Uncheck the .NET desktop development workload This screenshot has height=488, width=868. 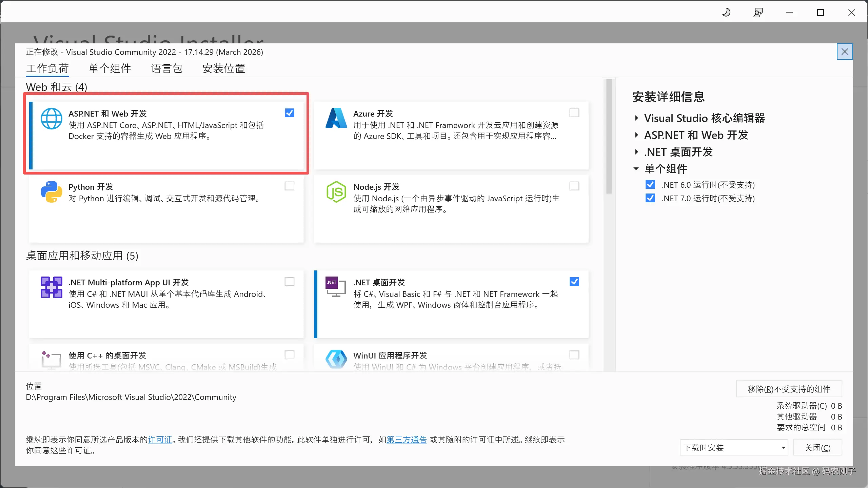click(x=574, y=282)
